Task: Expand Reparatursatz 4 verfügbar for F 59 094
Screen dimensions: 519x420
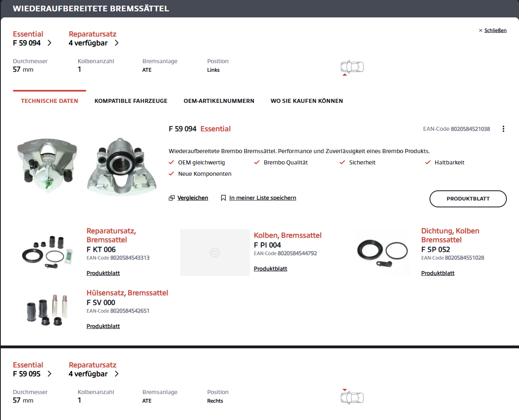Action: coord(117,43)
